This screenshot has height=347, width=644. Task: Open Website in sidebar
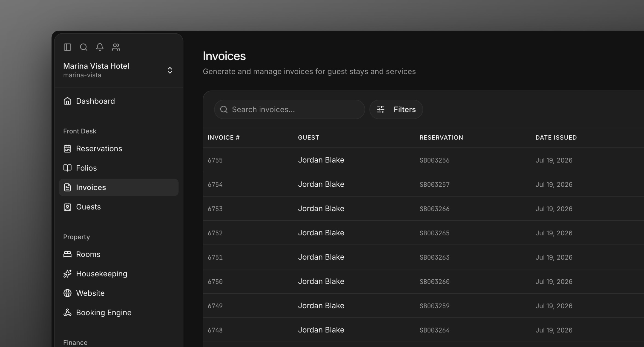point(118,293)
